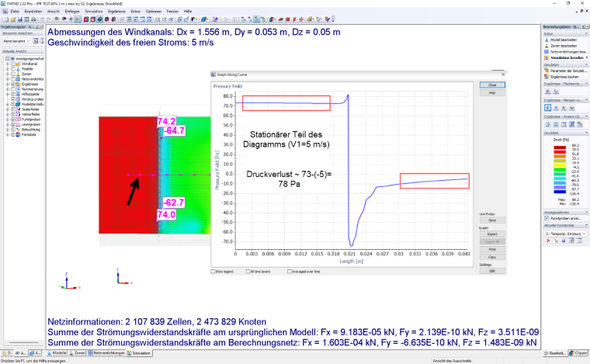Toggle the Nummerierung checkbox in navigator
Image resolution: width=590 pixels, height=364 pixels.
[x=13, y=89]
